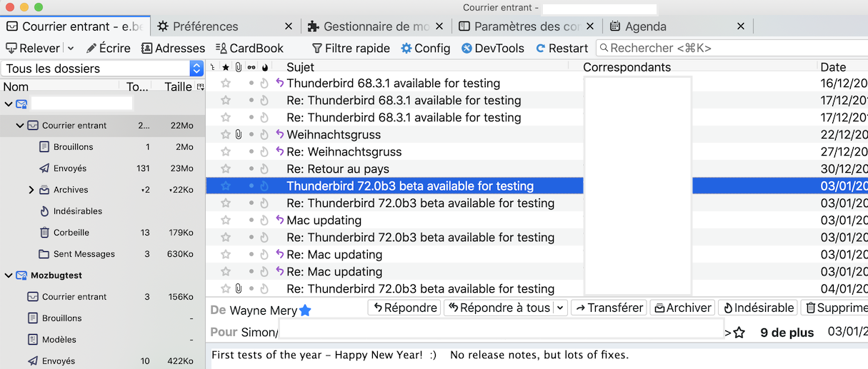Open the Modèles templates folder

(x=103, y=340)
